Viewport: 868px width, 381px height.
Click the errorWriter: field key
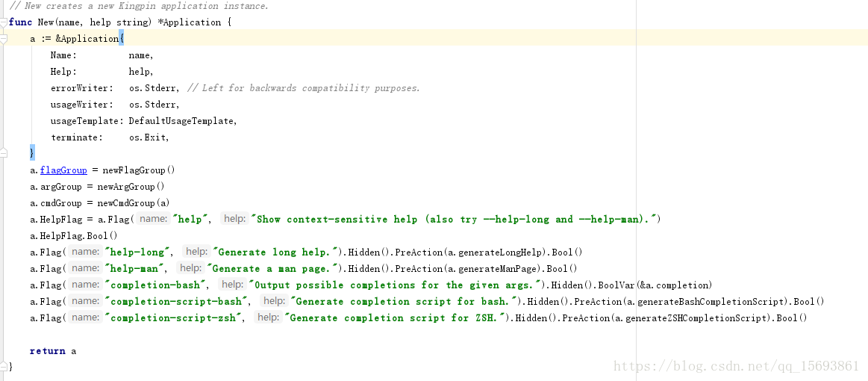(x=82, y=88)
